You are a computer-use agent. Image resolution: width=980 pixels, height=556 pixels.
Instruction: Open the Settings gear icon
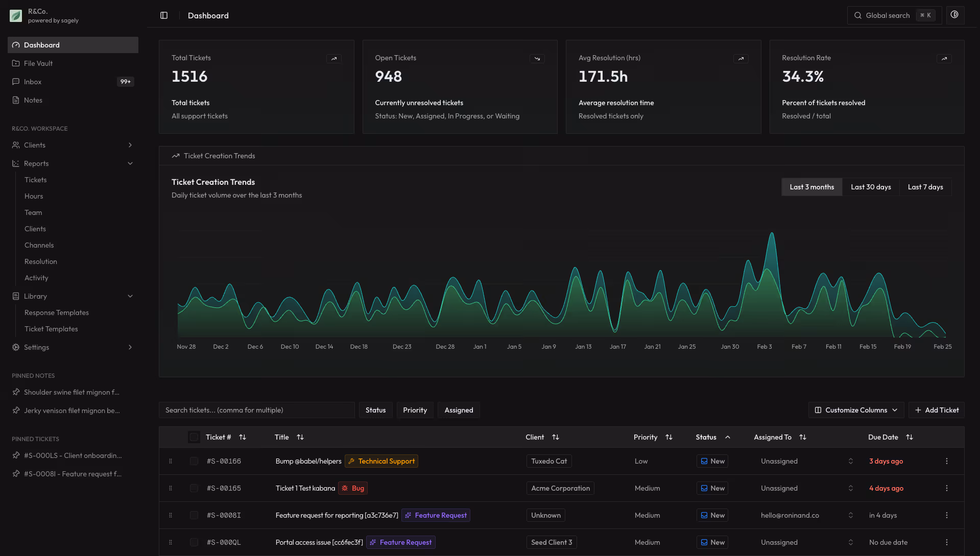click(x=16, y=347)
